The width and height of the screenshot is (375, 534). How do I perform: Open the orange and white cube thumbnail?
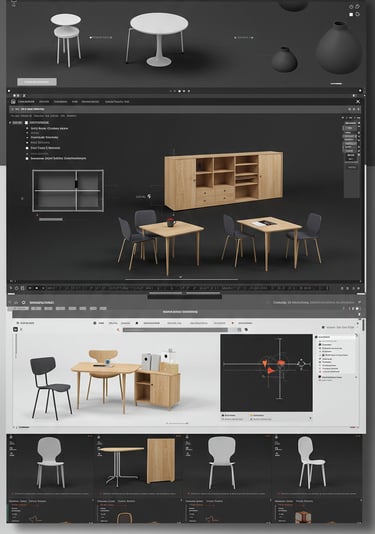pos(303,518)
